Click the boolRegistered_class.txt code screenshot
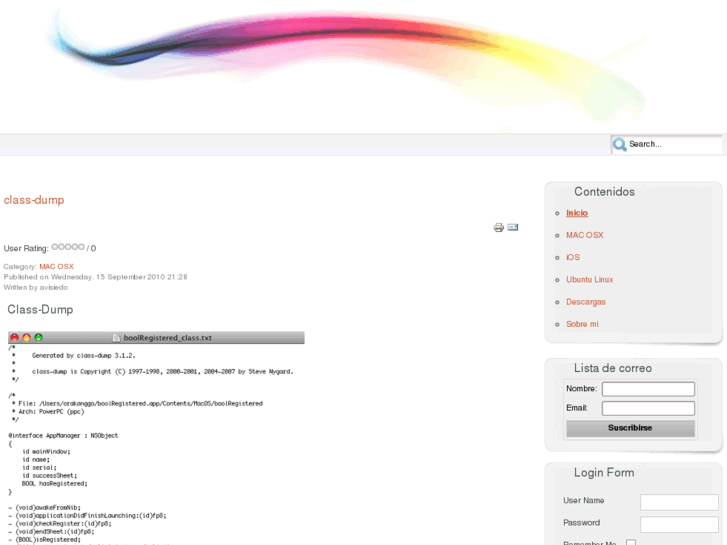Viewport: 727px width, 545px height. pyautogui.click(x=156, y=438)
